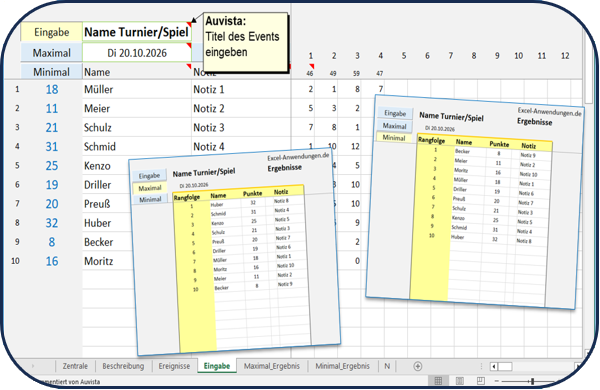600x390 pixels.
Task: Click the Minimal results preview picture
Action: pyautogui.click(x=474, y=201)
